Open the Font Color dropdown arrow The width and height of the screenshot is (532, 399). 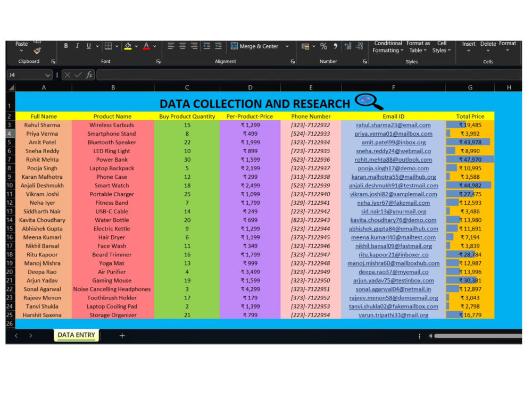(x=155, y=46)
